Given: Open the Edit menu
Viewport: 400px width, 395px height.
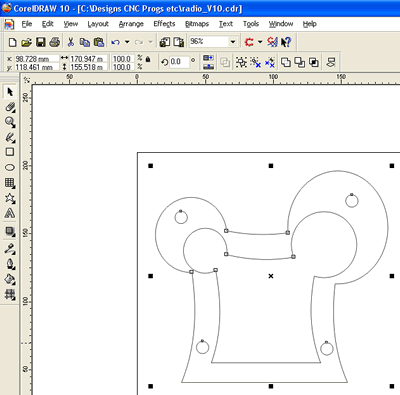Looking at the screenshot, I should coord(48,24).
